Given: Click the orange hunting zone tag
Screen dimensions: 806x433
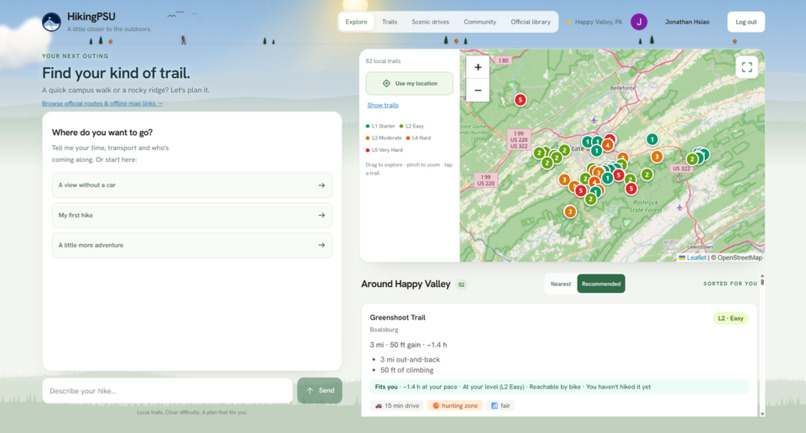Looking at the screenshot, I should point(455,406).
